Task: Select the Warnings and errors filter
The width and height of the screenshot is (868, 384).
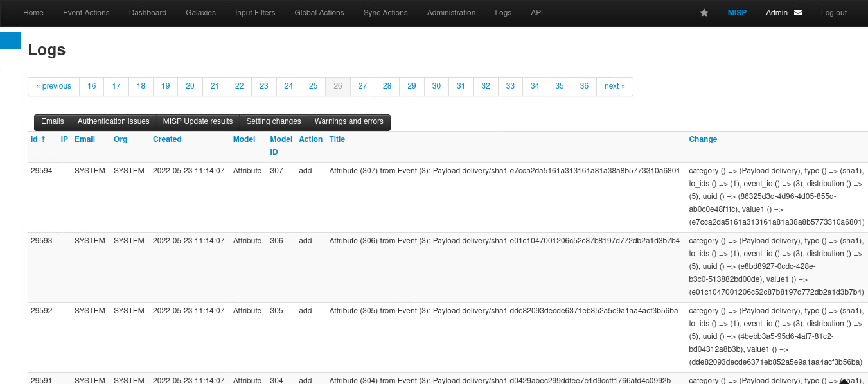Action: click(349, 122)
